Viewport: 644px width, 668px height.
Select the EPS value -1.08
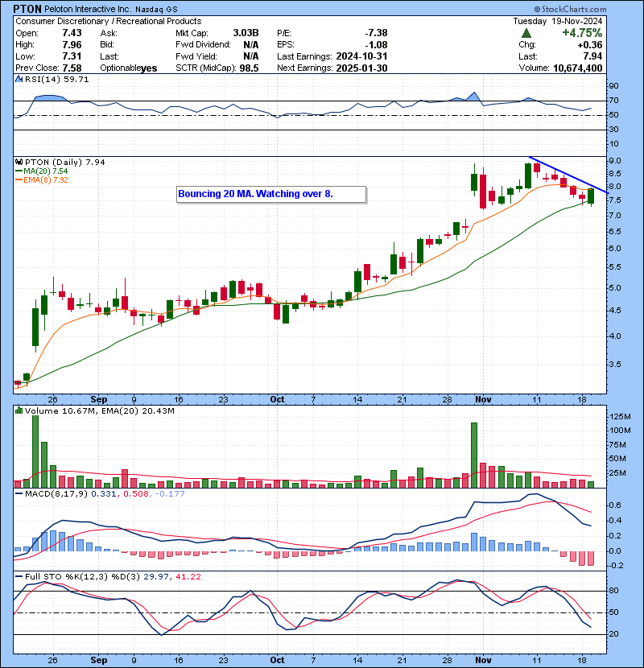377,45
